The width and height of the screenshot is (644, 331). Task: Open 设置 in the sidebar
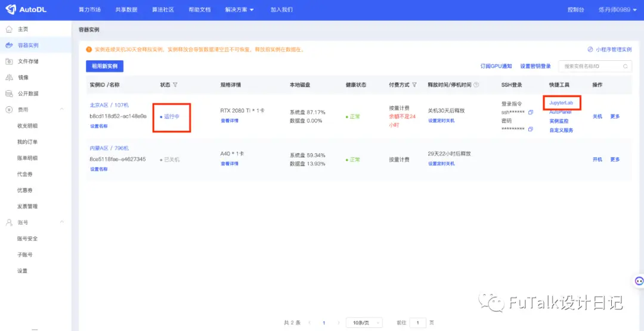pyautogui.click(x=22, y=271)
